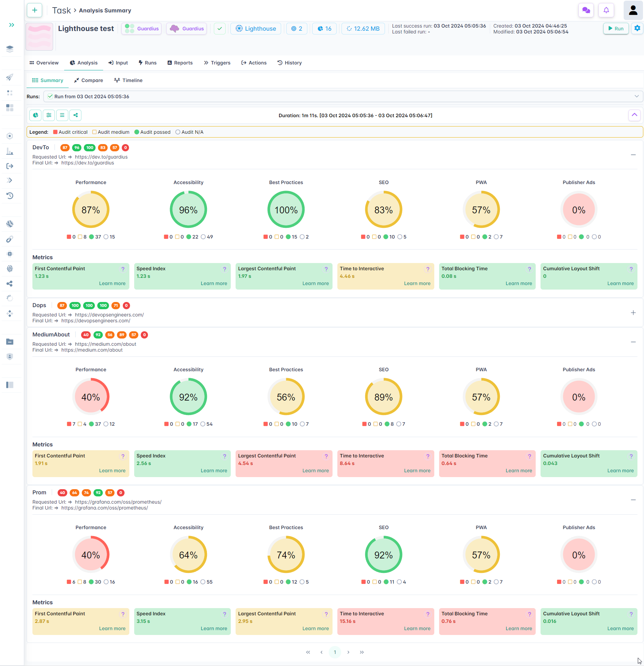Screen dimensions: 644x666
Task: Open the notifications bell
Action: click(x=606, y=10)
